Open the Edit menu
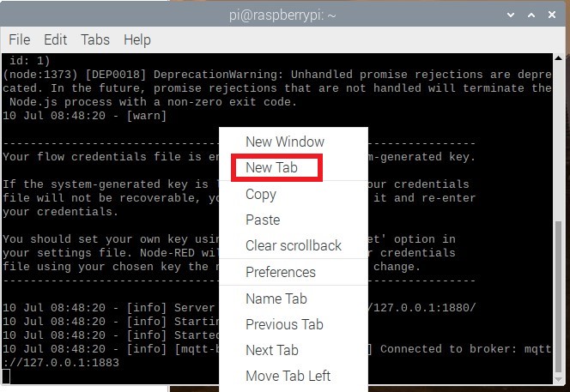This screenshot has height=392, width=570. coord(55,39)
